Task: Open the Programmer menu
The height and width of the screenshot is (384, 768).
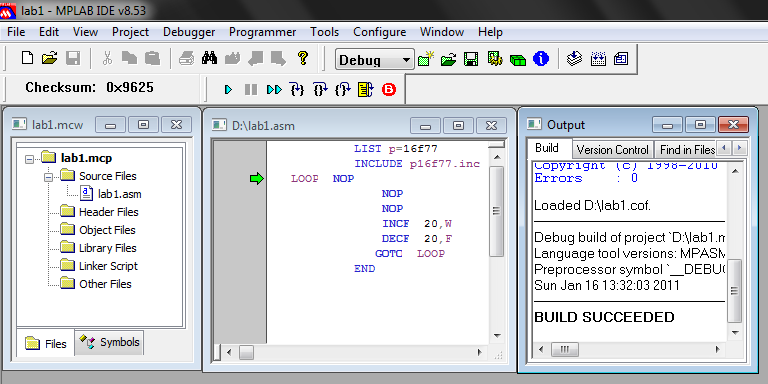Action: point(263,32)
